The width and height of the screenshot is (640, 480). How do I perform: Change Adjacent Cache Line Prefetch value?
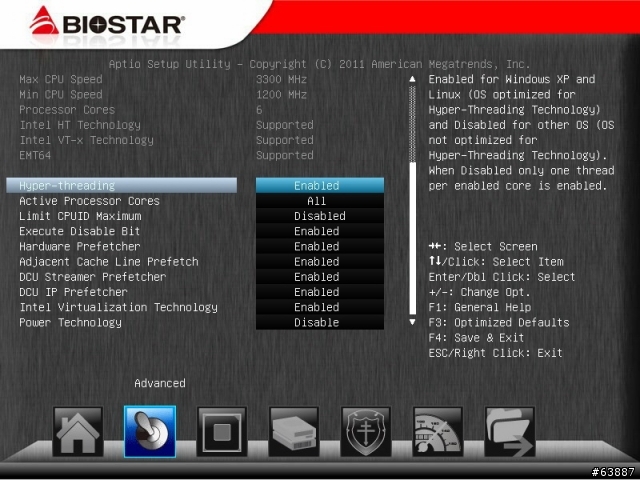point(320,261)
